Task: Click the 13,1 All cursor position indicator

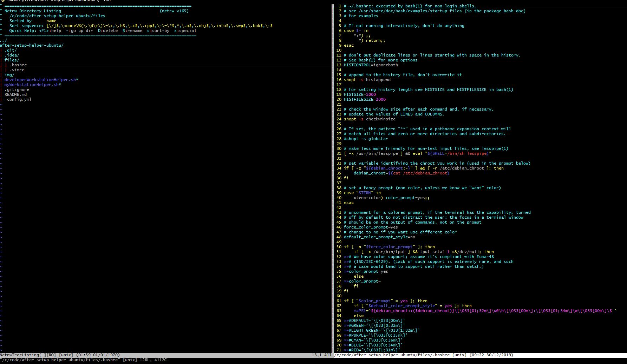Action: pyautogui.click(x=321, y=355)
